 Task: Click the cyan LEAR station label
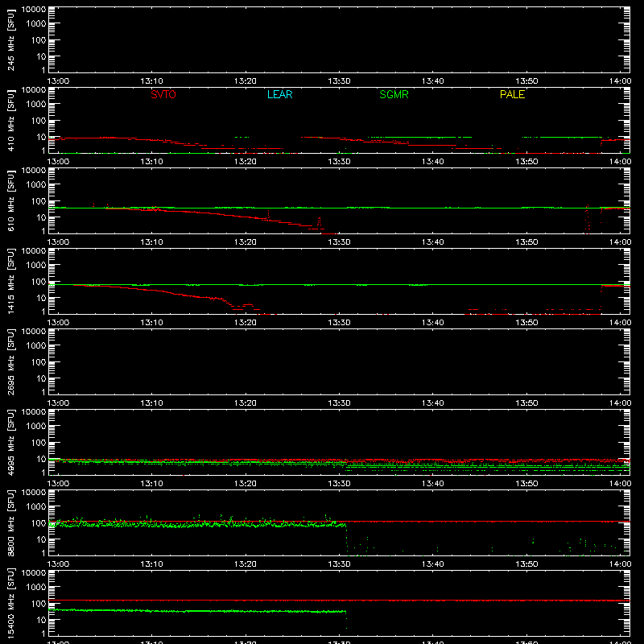(x=279, y=94)
